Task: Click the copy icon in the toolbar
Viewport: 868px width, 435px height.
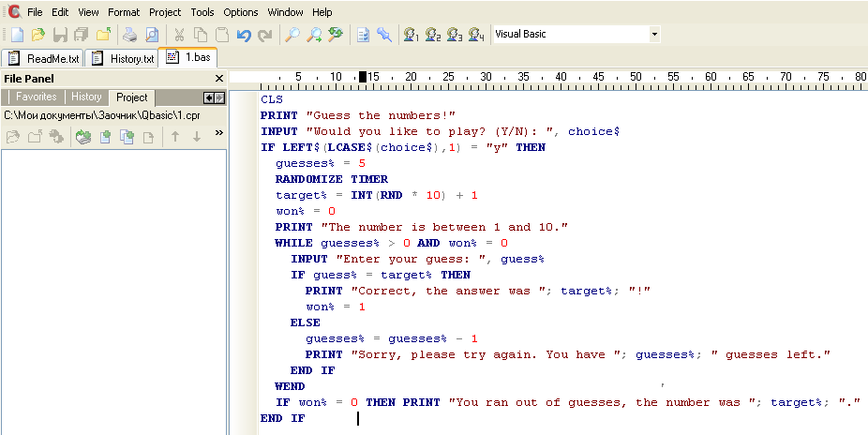Action: 201,35
